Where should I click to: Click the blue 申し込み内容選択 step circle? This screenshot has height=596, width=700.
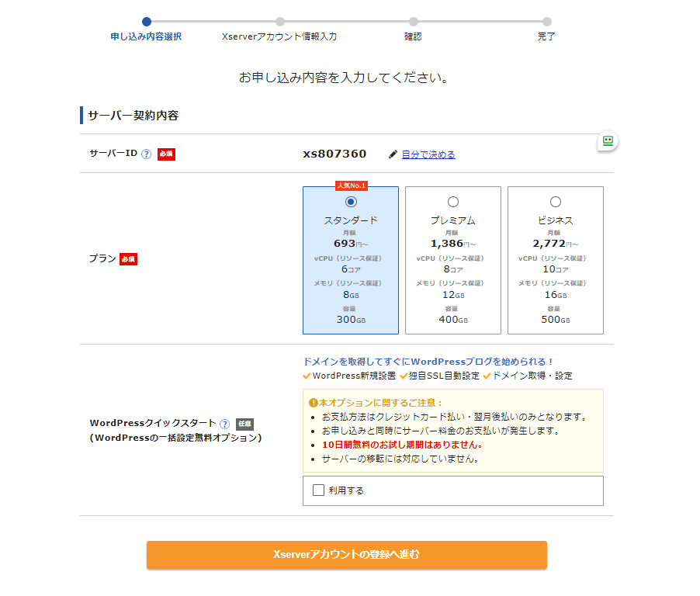pyautogui.click(x=147, y=22)
